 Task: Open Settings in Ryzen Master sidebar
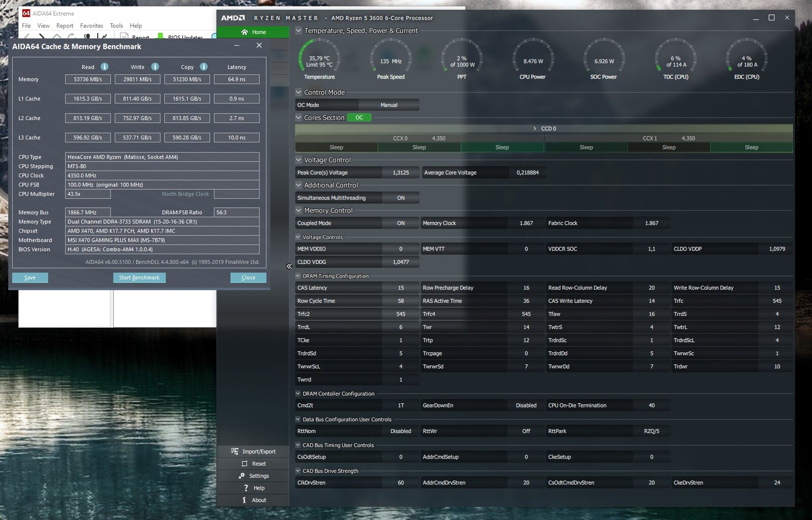tap(253, 476)
